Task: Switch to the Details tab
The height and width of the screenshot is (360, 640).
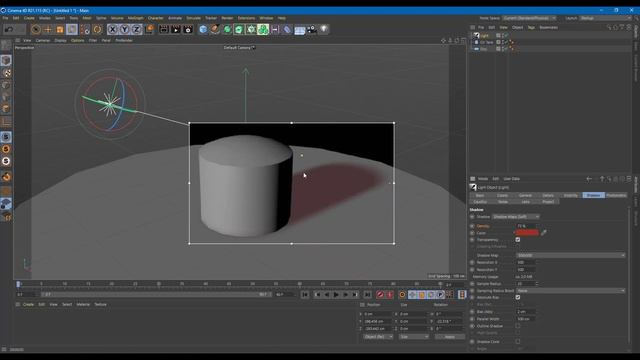Action: (x=548, y=196)
